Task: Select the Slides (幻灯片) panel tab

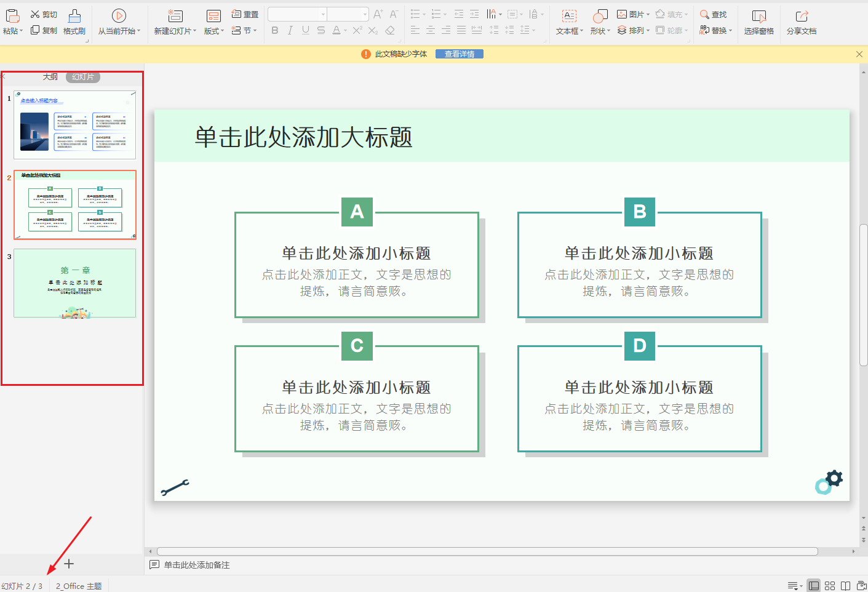Action: pyautogui.click(x=83, y=77)
